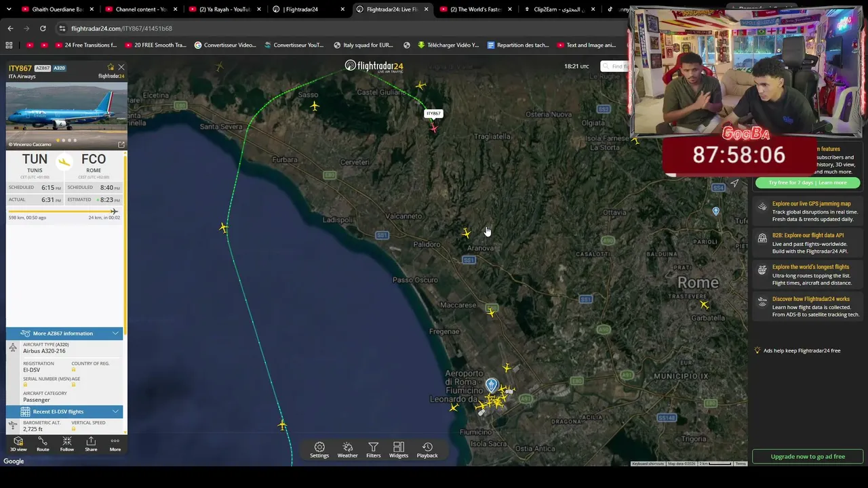Open the Repartition des tach... bookmark
Image resolution: width=868 pixels, height=488 pixels.
tap(517, 45)
